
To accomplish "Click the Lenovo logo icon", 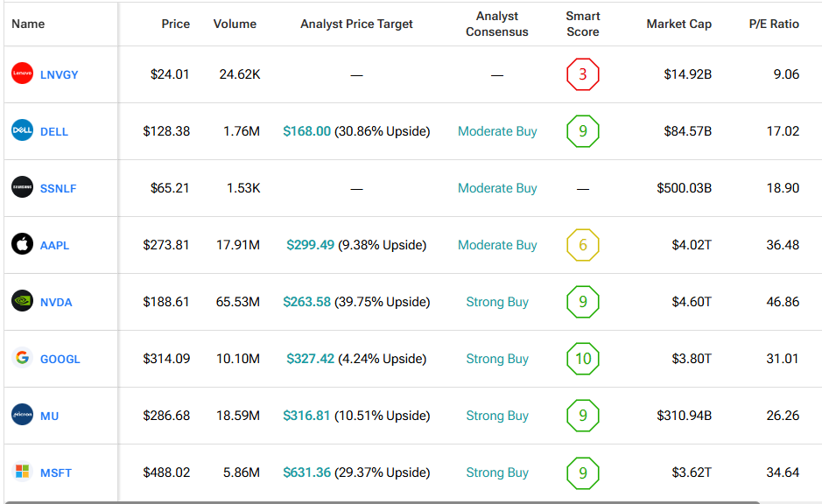I will [x=22, y=74].
